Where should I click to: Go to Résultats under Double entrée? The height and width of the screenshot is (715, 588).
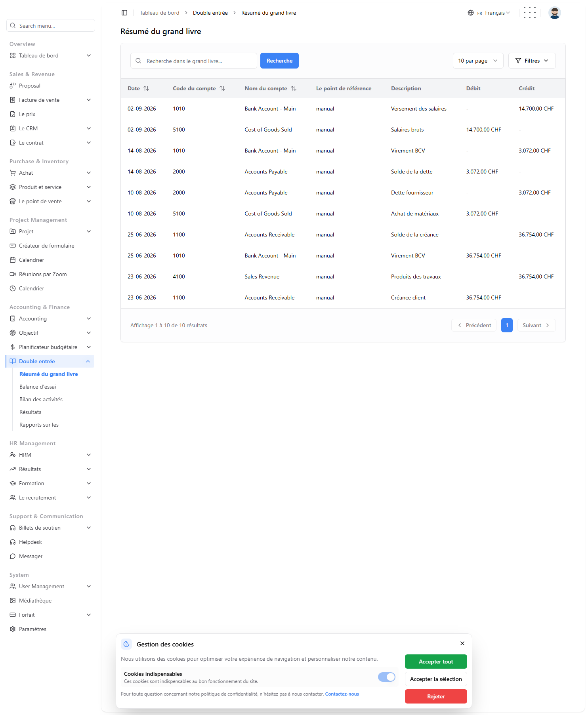[30, 412]
